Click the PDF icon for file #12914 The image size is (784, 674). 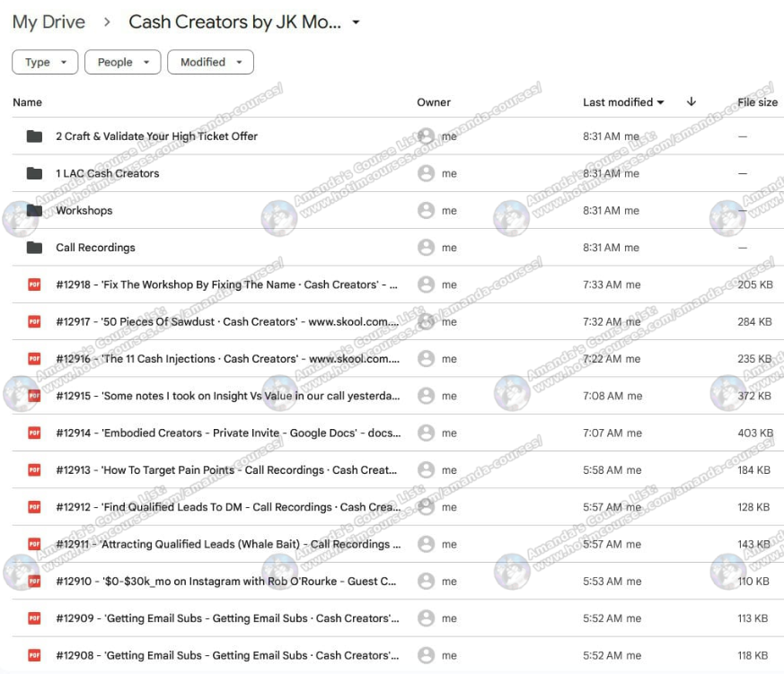(34, 433)
